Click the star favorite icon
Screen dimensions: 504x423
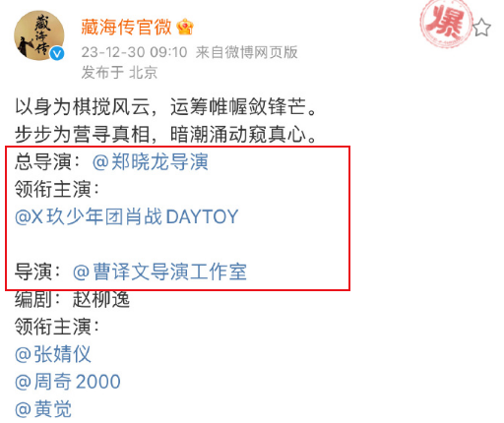[481, 28]
